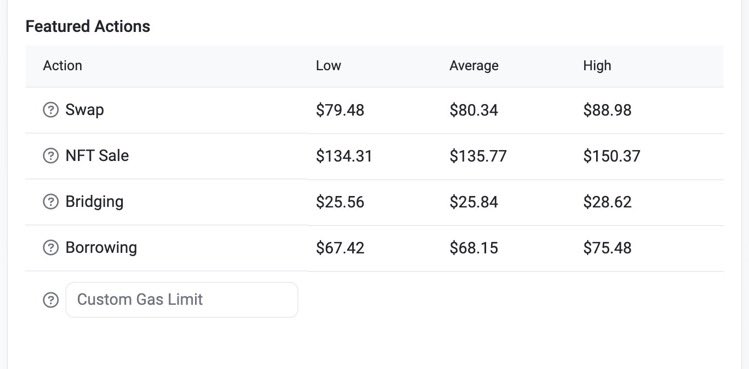Click the help icon beside NFT Sale
The height and width of the screenshot is (369, 749).
click(x=51, y=156)
